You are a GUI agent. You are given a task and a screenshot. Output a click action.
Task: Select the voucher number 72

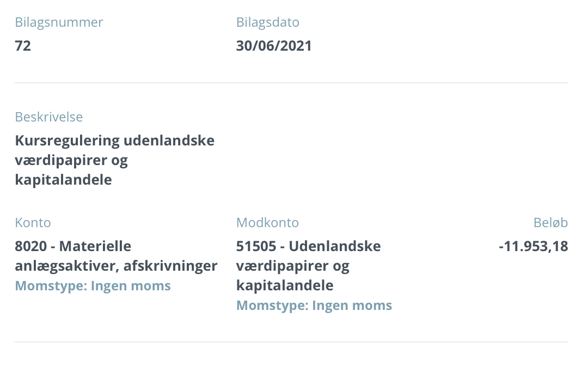coord(23,46)
